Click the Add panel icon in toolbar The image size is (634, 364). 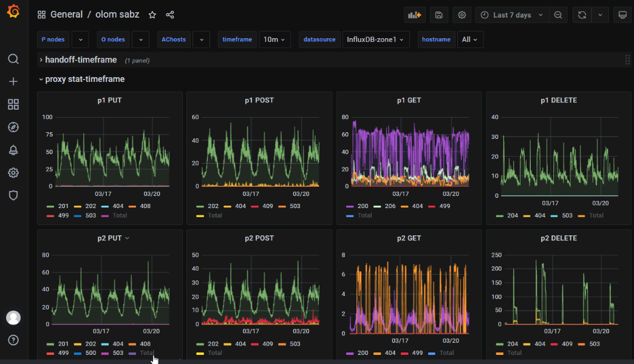pos(415,15)
